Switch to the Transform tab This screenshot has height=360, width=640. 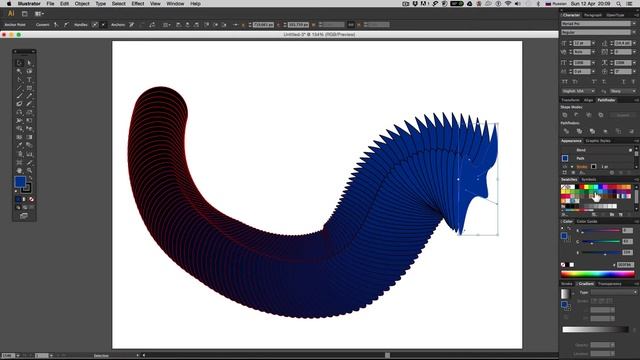click(x=570, y=100)
